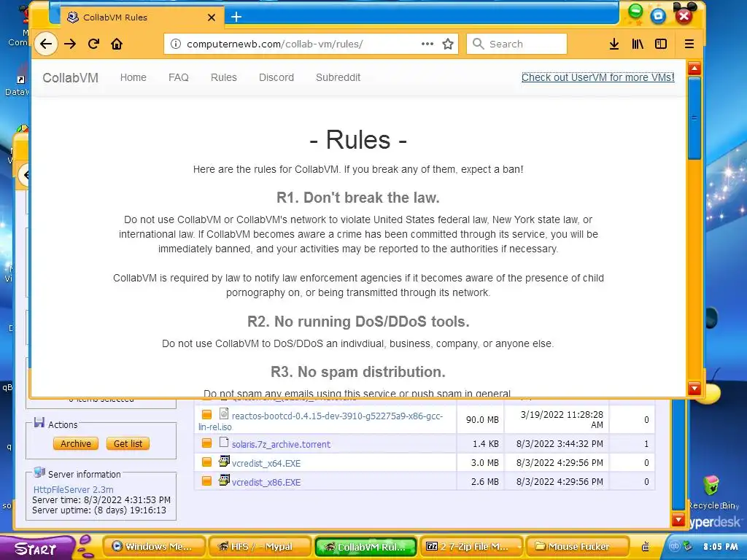
Task: Show site information icon in address bar
Action: click(175, 44)
